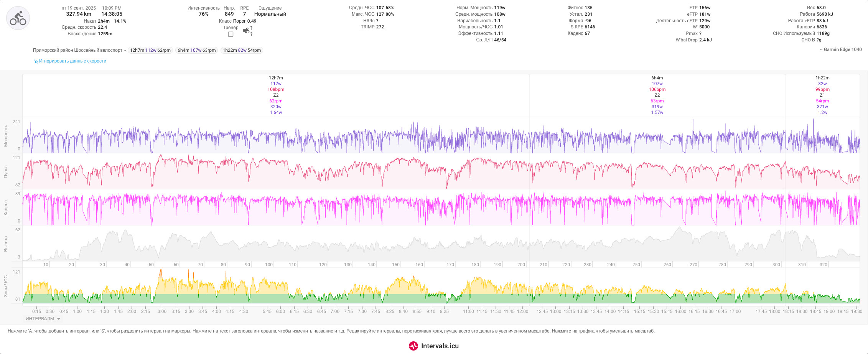This screenshot has width=868, height=354.
Task: Click the 12h7m interval header in chart
Action: tap(276, 78)
